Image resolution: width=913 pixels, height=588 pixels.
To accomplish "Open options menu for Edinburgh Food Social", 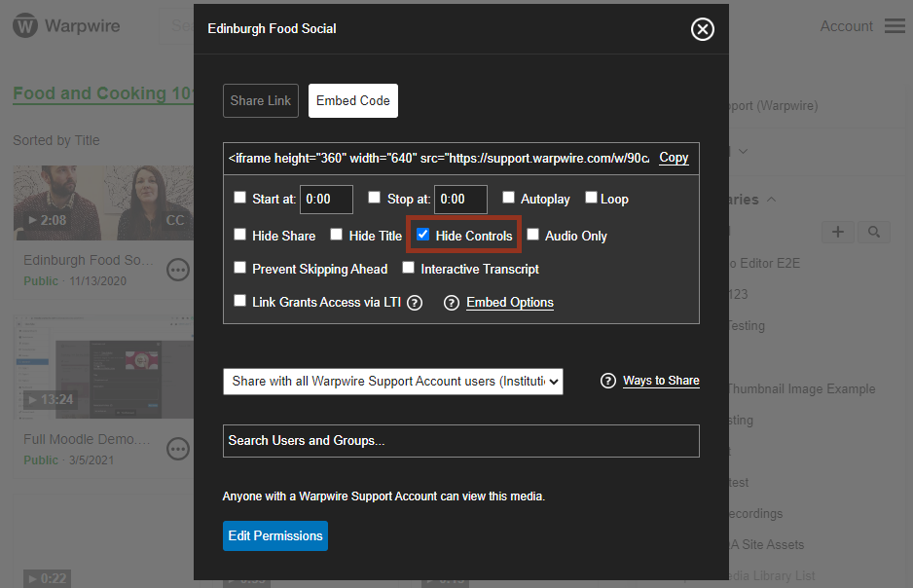I will click(177, 270).
